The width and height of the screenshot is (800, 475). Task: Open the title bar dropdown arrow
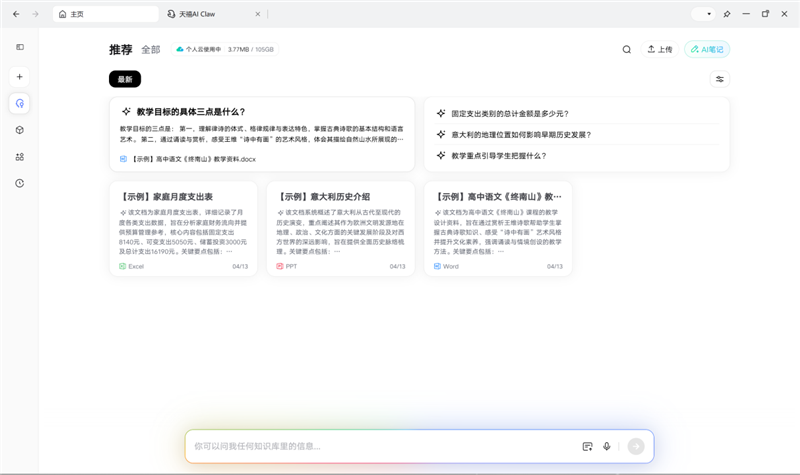tap(709, 14)
